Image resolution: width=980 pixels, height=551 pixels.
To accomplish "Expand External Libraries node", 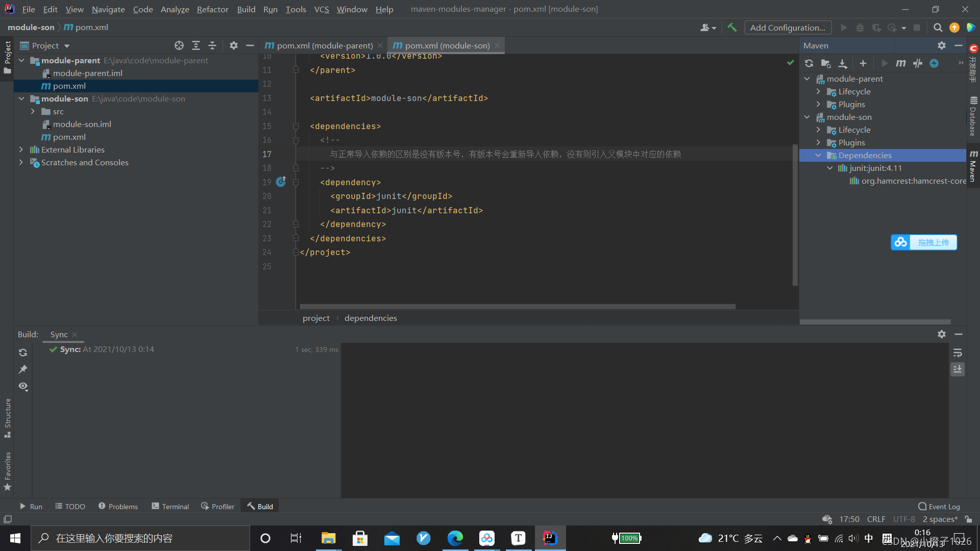I will click(21, 149).
